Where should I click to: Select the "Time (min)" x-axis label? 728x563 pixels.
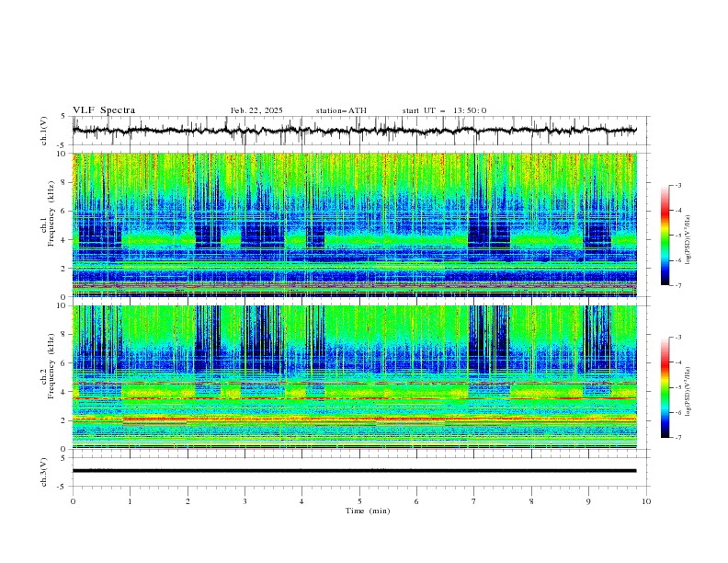[x=368, y=511]
